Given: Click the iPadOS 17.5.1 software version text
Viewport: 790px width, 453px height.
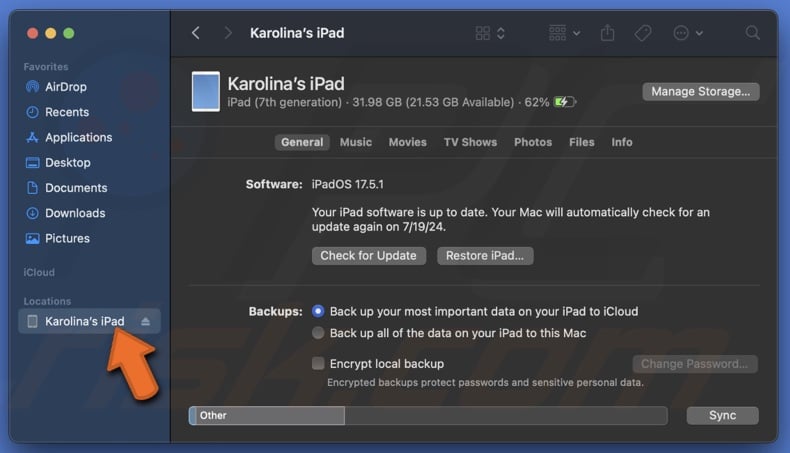Looking at the screenshot, I should tap(348, 184).
